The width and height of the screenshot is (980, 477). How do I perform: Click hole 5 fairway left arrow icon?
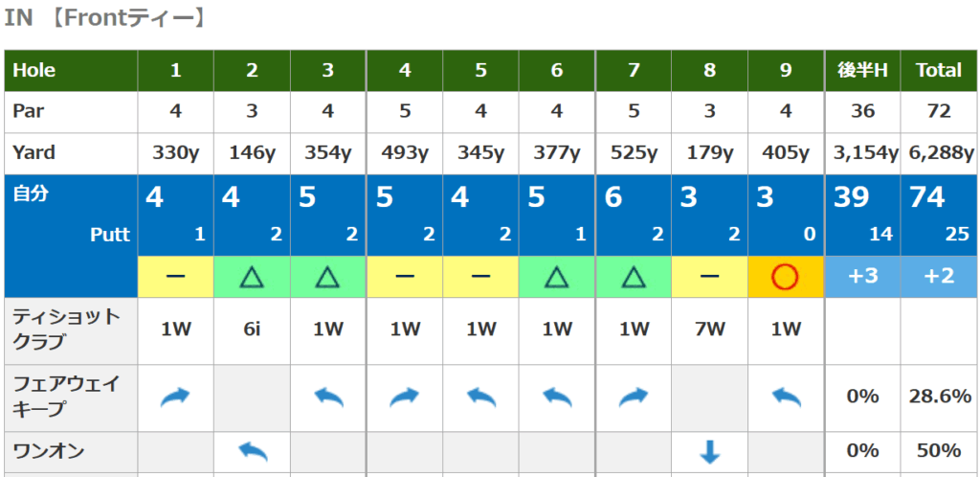(480, 396)
